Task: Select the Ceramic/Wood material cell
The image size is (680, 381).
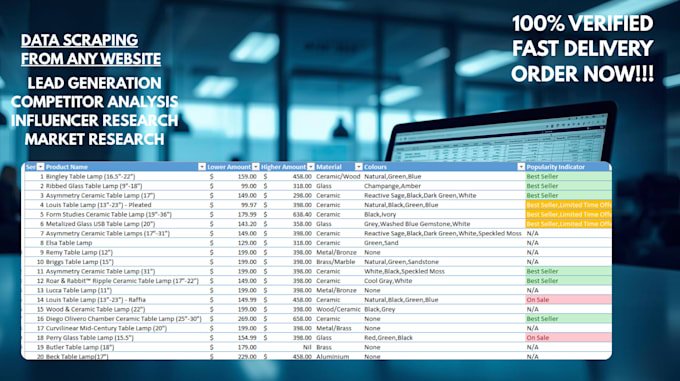Action: pyautogui.click(x=339, y=176)
